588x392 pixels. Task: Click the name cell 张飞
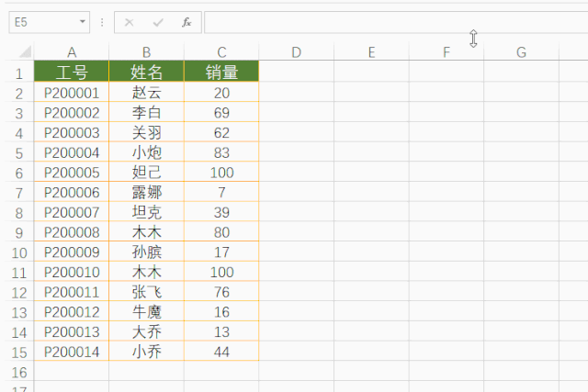point(147,291)
